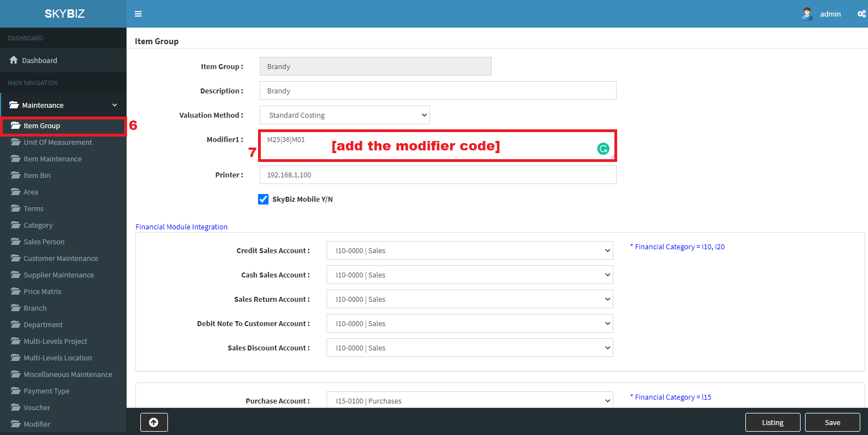Click the Listing button
Screen dimensions: 868x435
[x=772, y=422]
